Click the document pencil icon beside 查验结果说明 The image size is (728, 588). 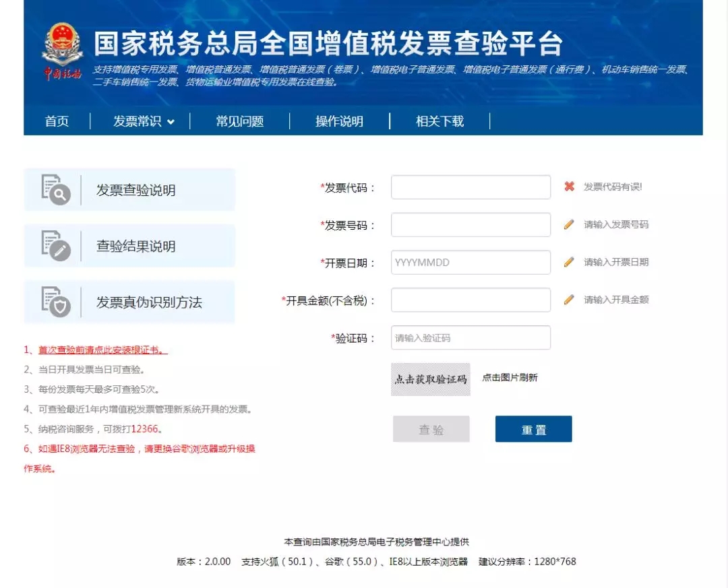tap(56, 245)
